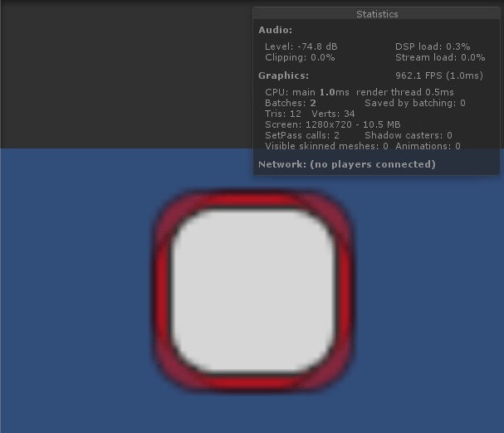Select the Graphics section heading
The image size is (504, 433).
283,75
